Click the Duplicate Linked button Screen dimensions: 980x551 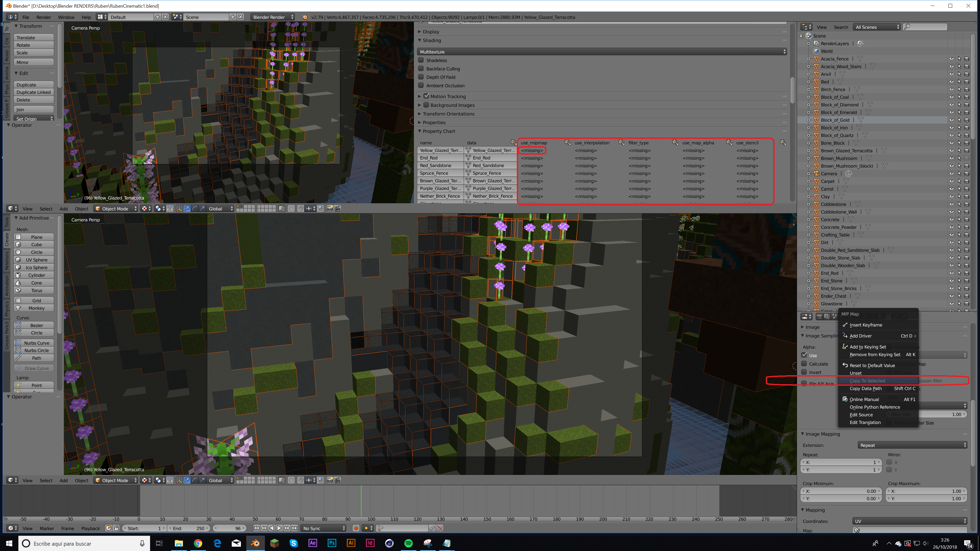[x=33, y=92]
